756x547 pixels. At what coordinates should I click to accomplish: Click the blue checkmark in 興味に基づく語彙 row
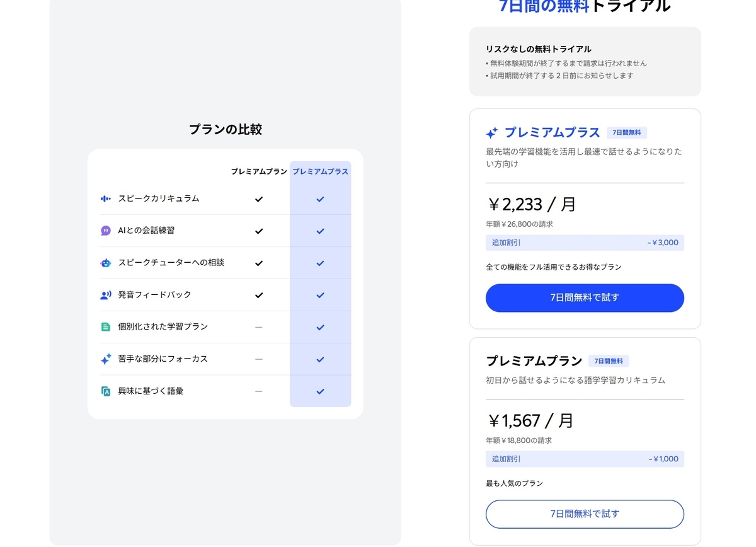pos(320,392)
